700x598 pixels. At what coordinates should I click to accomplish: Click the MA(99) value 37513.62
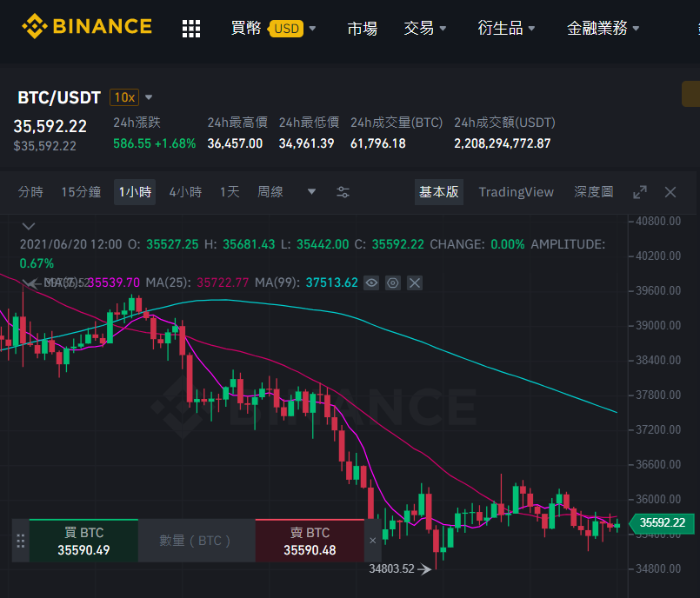tap(331, 283)
